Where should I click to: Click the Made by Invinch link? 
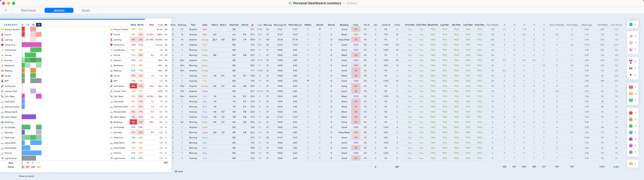(26, 176)
